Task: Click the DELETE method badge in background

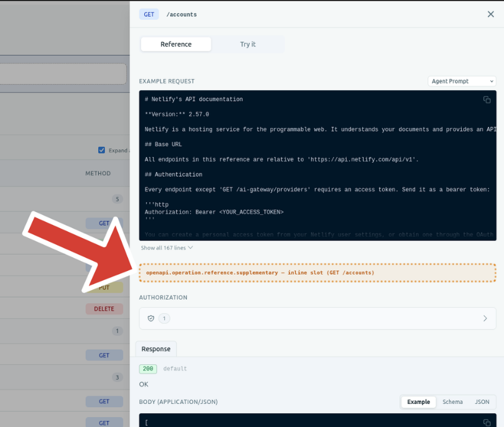Action: point(104,309)
